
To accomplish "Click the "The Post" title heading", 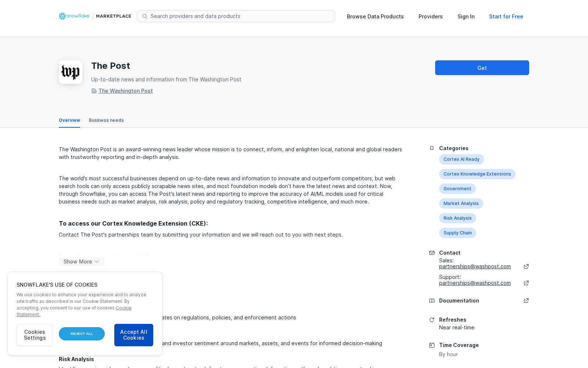I will click(x=111, y=66).
